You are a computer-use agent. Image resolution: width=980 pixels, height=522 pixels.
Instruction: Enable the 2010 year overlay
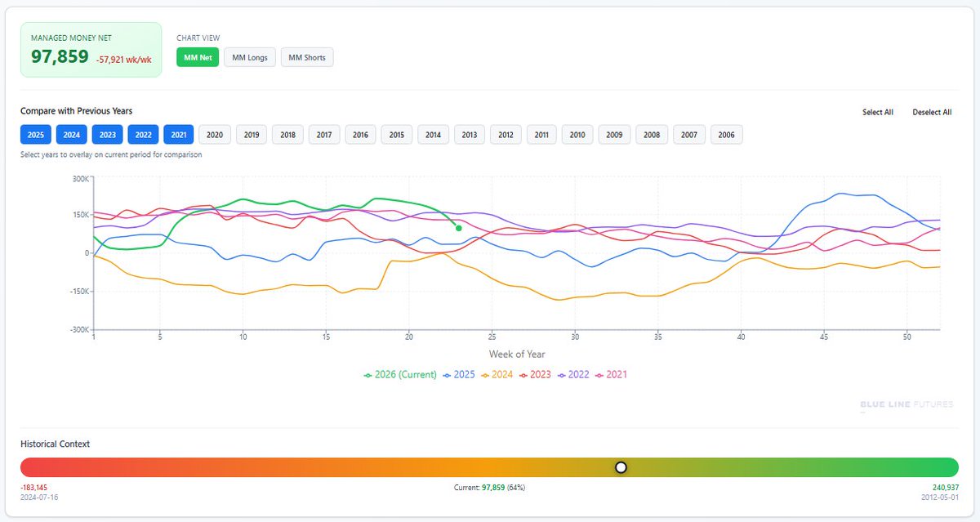click(577, 135)
